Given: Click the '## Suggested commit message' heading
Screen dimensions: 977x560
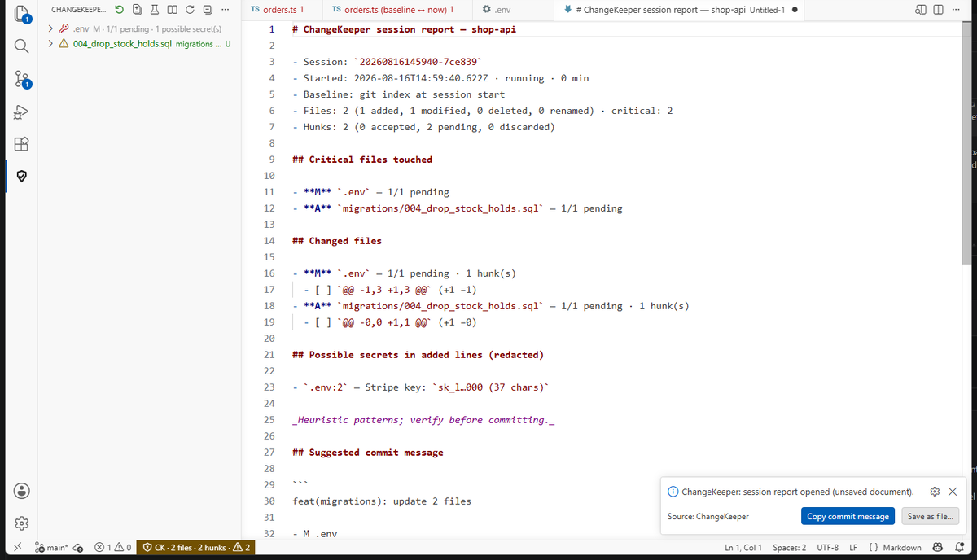Looking at the screenshot, I should 368,453.
